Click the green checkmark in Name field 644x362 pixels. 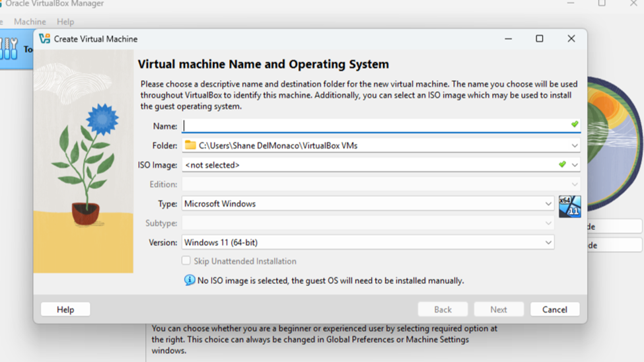pyautogui.click(x=575, y=125)
